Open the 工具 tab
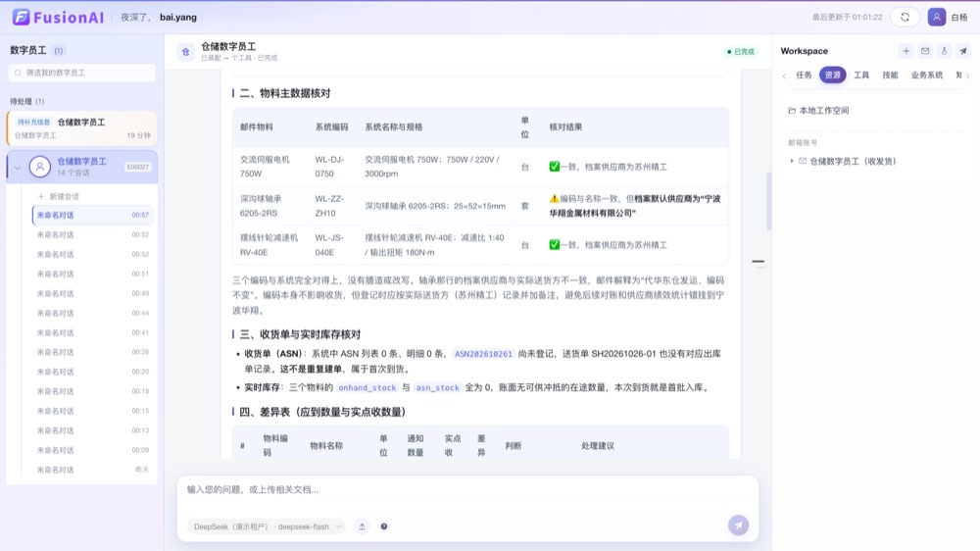Image resolution: width=980 pixels, height=551 pixels. pyautogui.click(x=861, y=75)
